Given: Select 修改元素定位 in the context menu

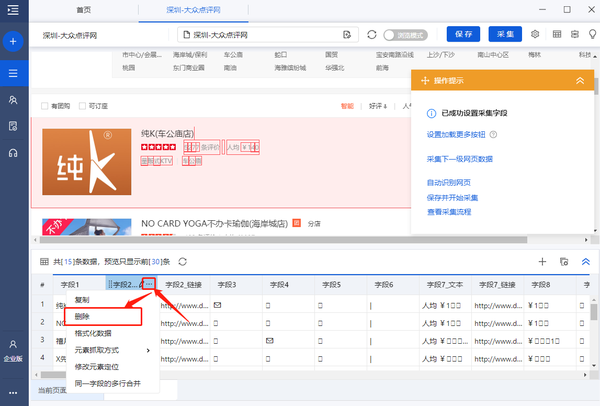Looking at the screenshot, I should [96, 367].
